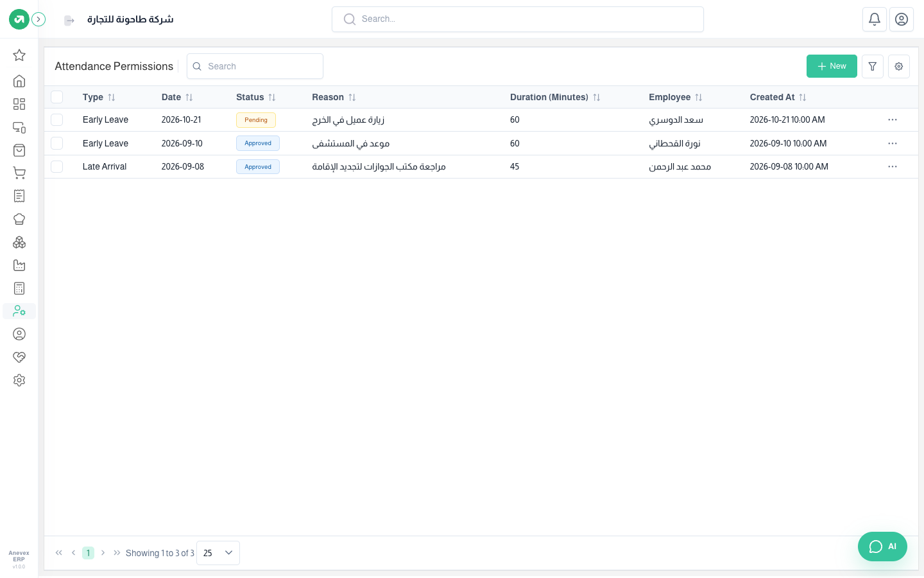
Task: Open the chef hat icon in sidebar
Action: click(19, 219)
